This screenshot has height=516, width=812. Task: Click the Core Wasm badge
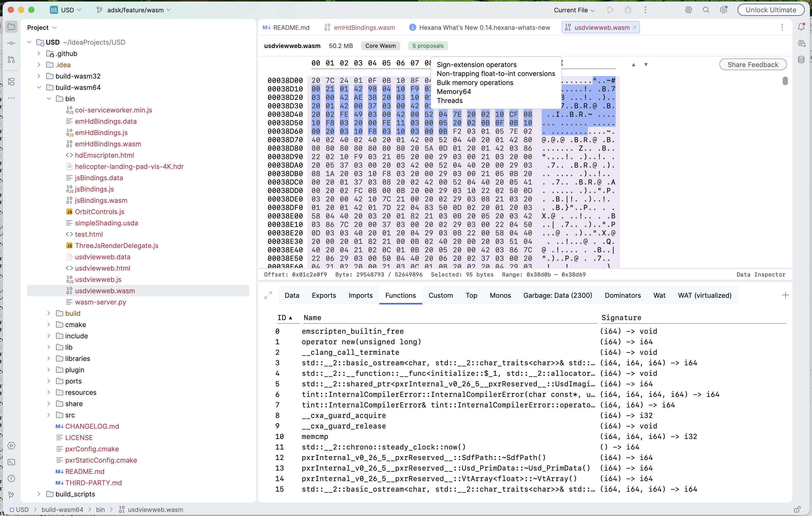coord(380,46)
